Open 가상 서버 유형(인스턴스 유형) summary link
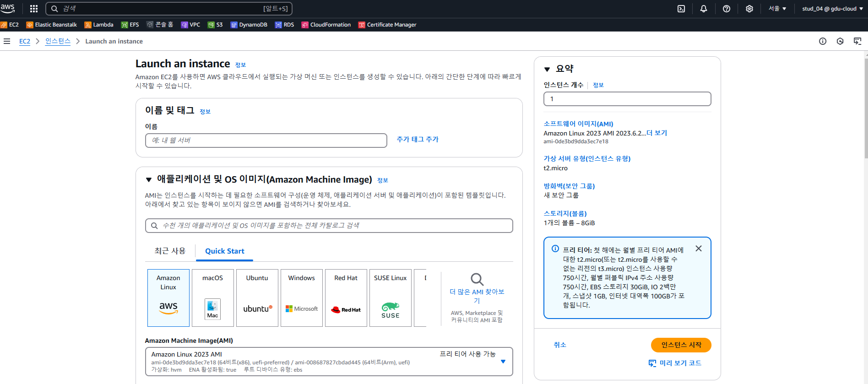 tap(587, 158)
